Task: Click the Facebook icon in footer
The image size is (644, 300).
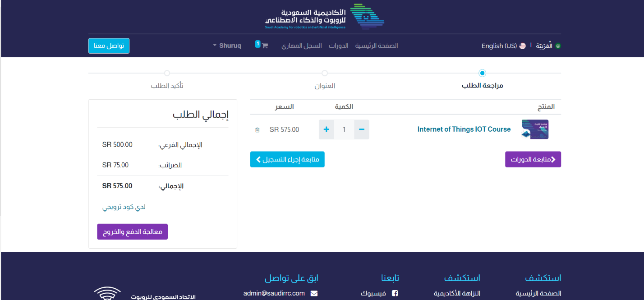Action: 395,293
